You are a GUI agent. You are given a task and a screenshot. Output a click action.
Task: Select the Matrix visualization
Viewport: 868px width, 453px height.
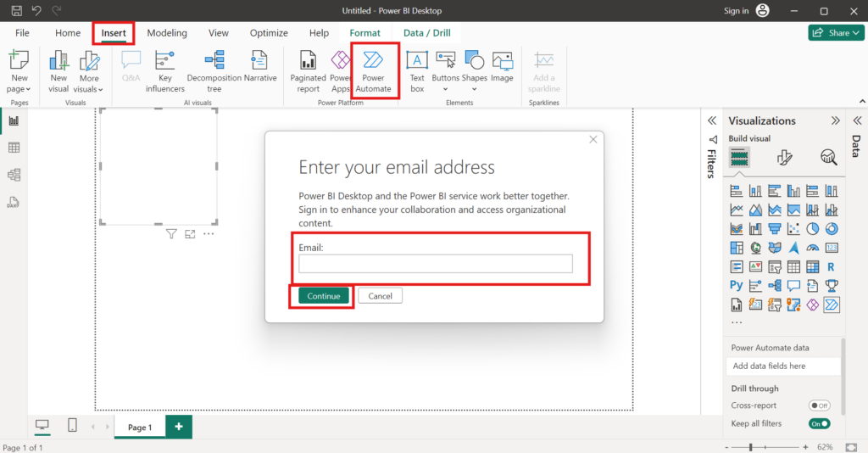[x=812, y=267]
